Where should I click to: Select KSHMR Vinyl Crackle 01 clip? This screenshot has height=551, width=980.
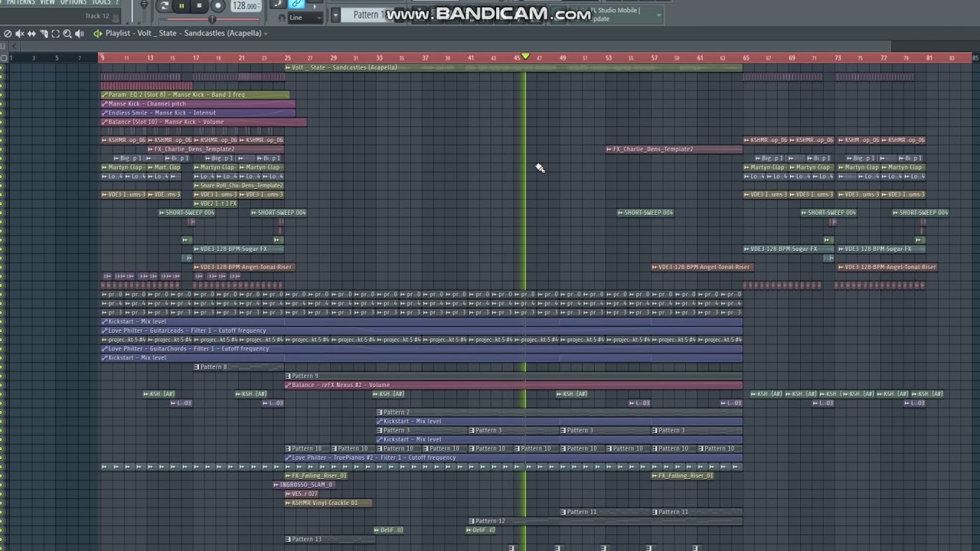tap(328, 503)
